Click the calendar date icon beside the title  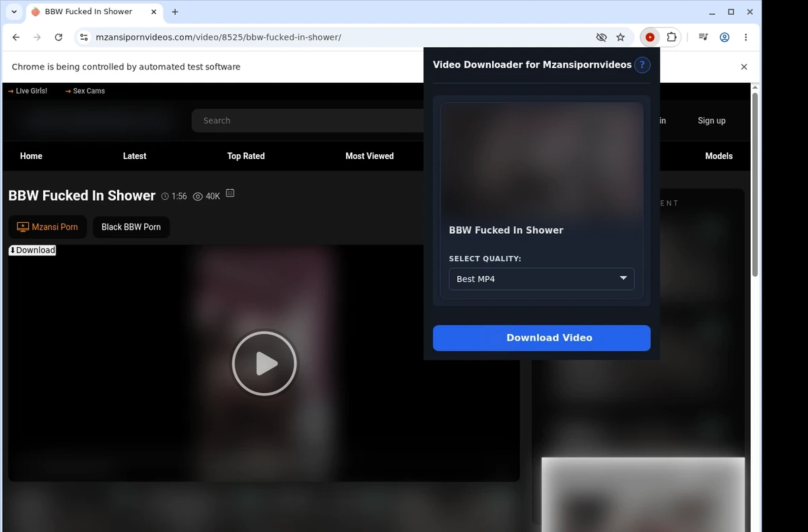point(230,193)
